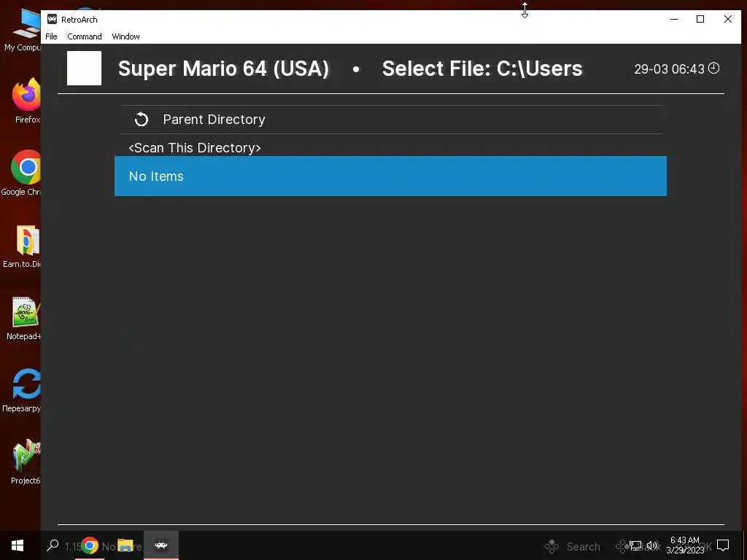Viewport: 747px width, 560px height.
Task: Click the clock icon next to the time
Action: click(713, 68)
